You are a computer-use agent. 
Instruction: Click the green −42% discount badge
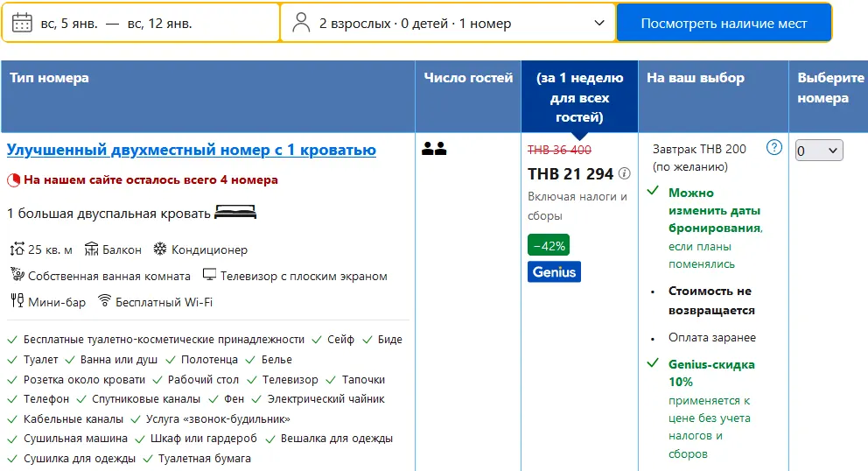[549, 246]
